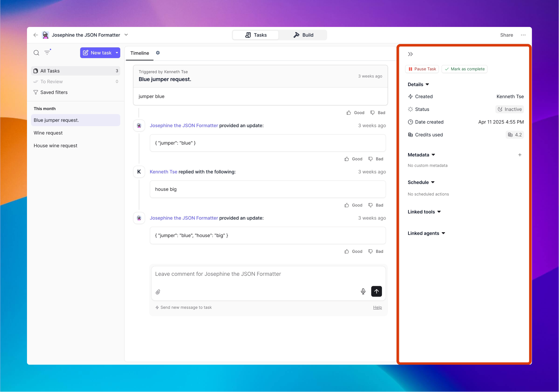Click the Date created clock icon
Image resolution: width=559 pixels, height=392 pixels.
(410, 122)
